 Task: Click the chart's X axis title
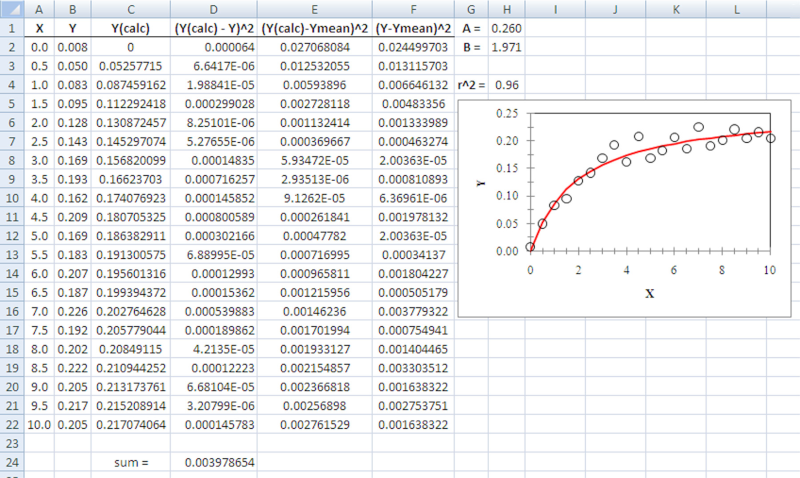pos(649,293)
